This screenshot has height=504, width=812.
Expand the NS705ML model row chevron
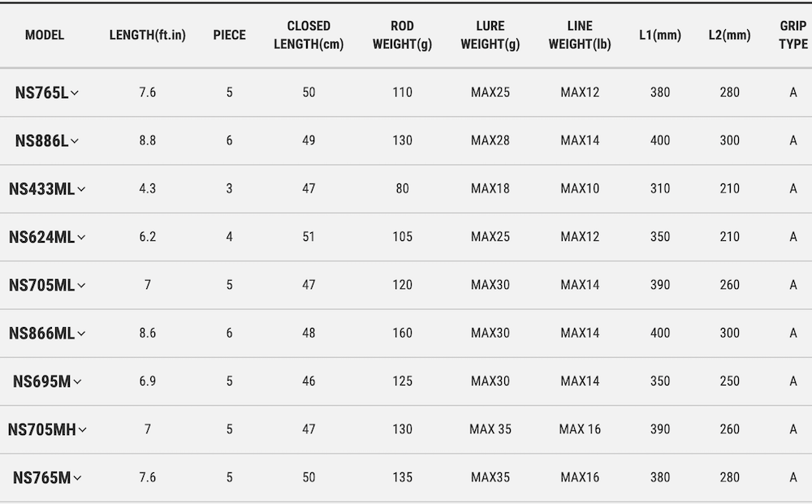point(81,286)
